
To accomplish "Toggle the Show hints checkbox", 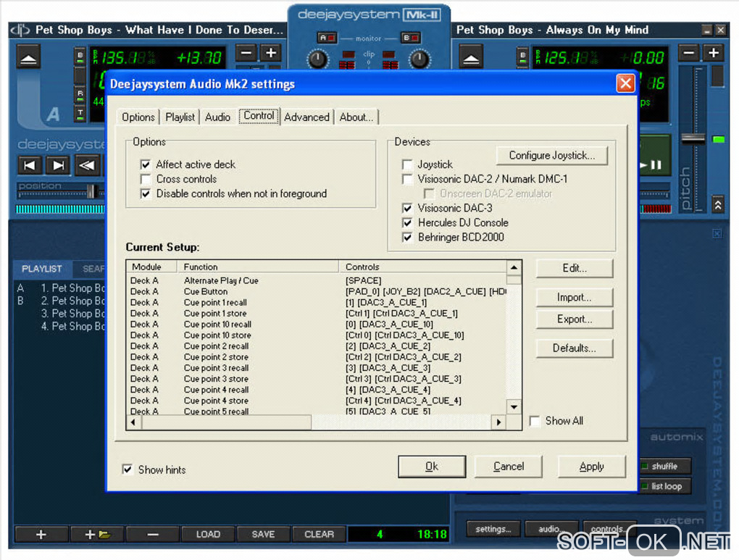I will [x=128, y=469].
